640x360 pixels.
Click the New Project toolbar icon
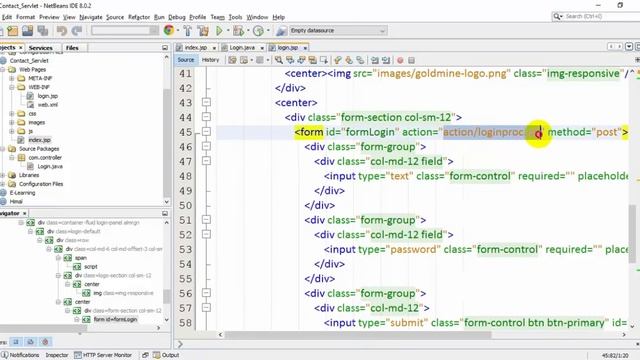click(x=13, y=31)
